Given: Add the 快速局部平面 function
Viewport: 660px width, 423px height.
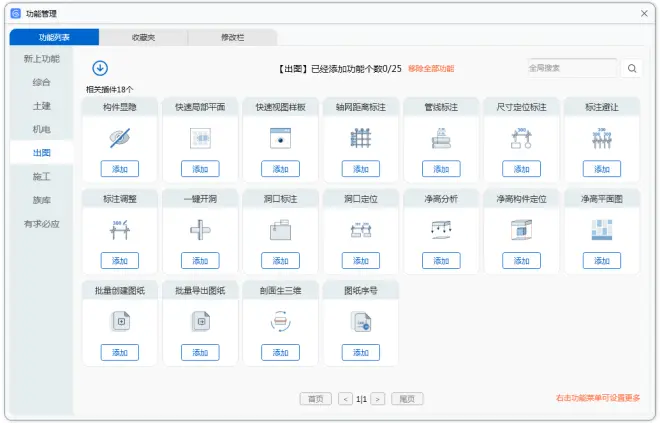Looking at the screenshot, I should coord(200,169).
